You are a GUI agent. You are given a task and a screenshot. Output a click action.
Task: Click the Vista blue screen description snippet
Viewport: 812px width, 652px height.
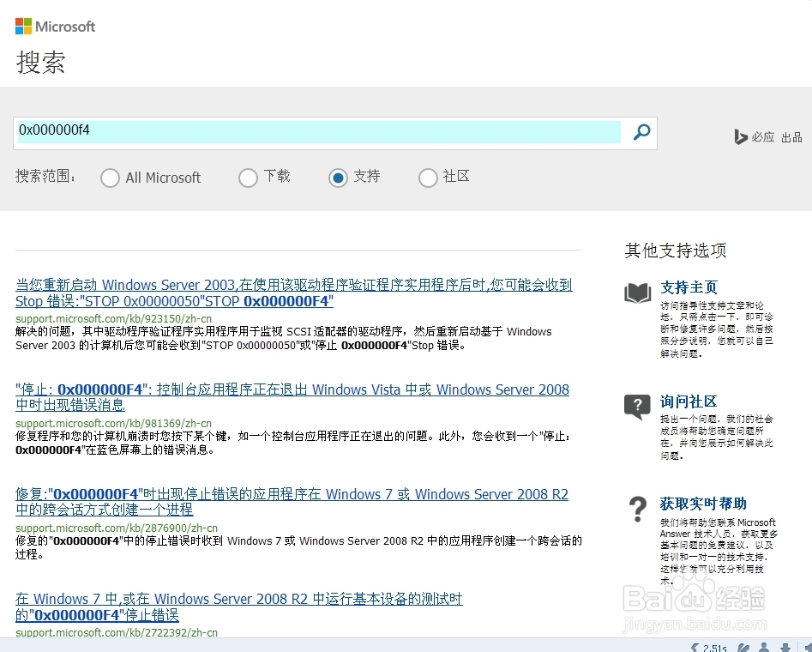click(293, 444)
